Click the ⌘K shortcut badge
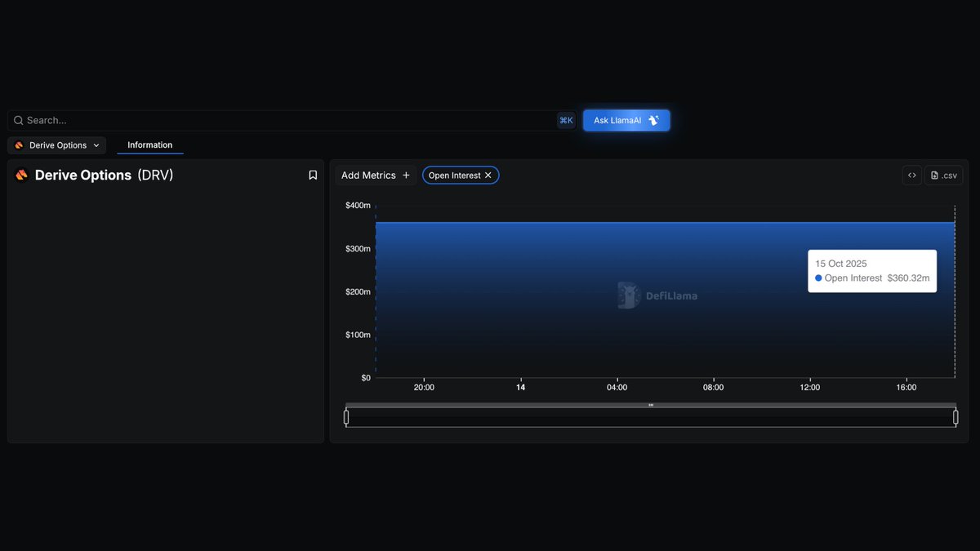 coord(566,121)
